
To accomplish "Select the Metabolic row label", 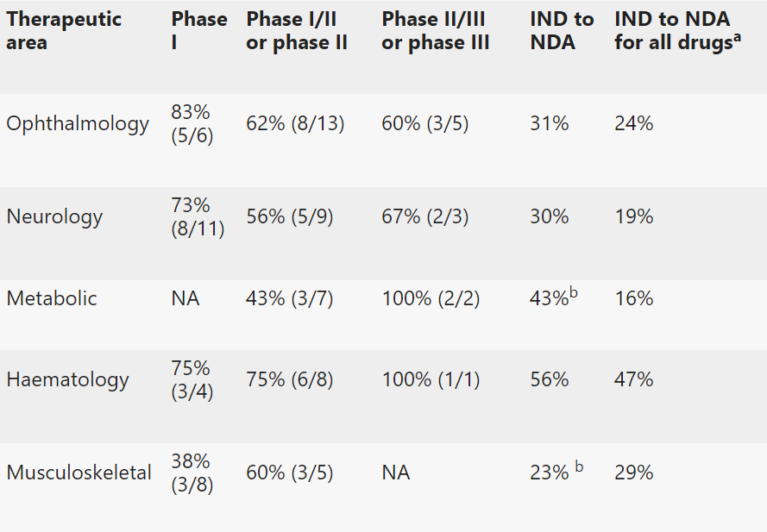I will [x=52, y=298].
